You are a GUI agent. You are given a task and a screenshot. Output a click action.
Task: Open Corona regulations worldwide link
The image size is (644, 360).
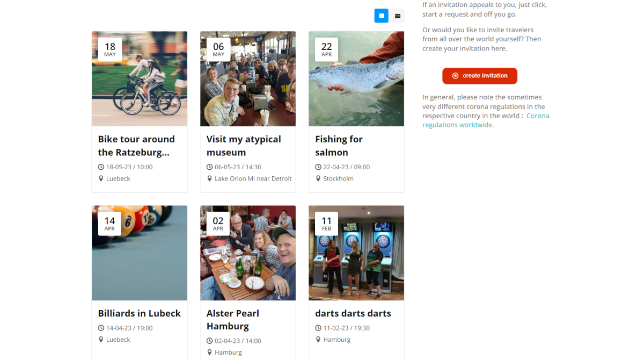tap(486, 120)
